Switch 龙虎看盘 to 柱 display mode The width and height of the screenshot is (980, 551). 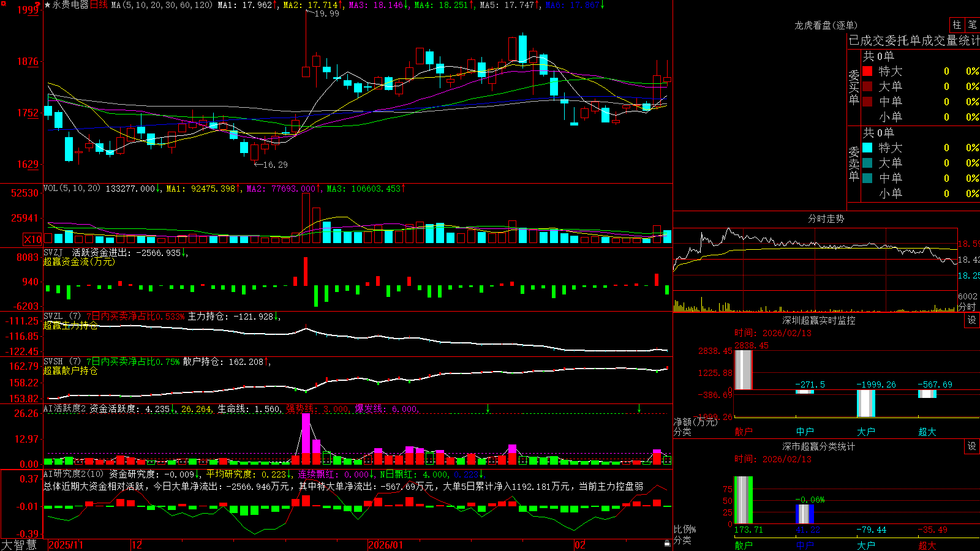tap(957, 24)
